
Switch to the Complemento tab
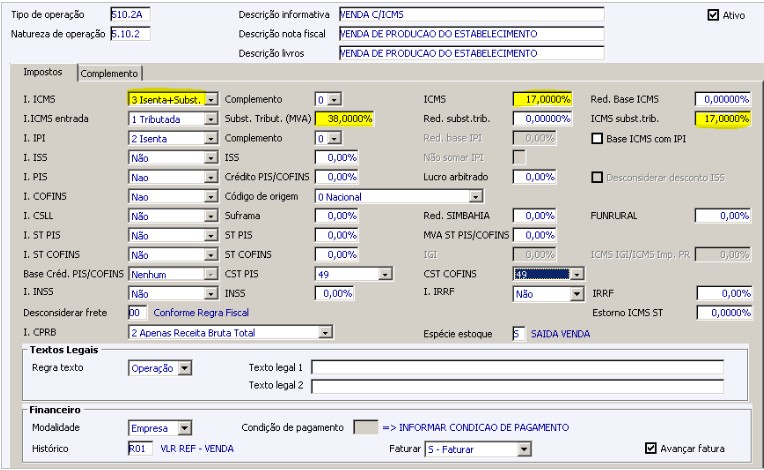click(x=109, y=74)
